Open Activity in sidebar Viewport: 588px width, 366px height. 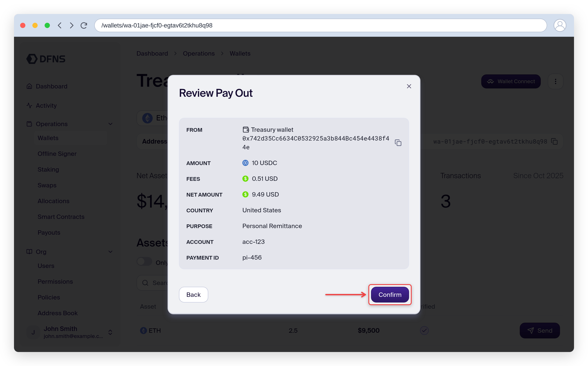point(46,106)
